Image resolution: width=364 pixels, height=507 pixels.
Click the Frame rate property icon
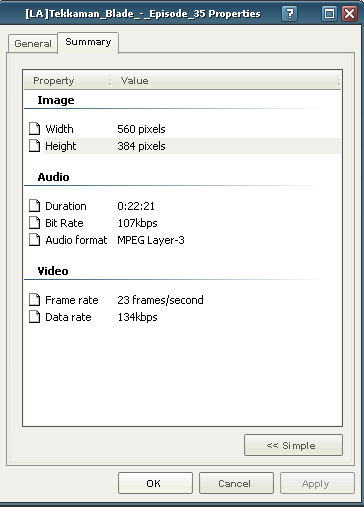[x=34, y=300]
